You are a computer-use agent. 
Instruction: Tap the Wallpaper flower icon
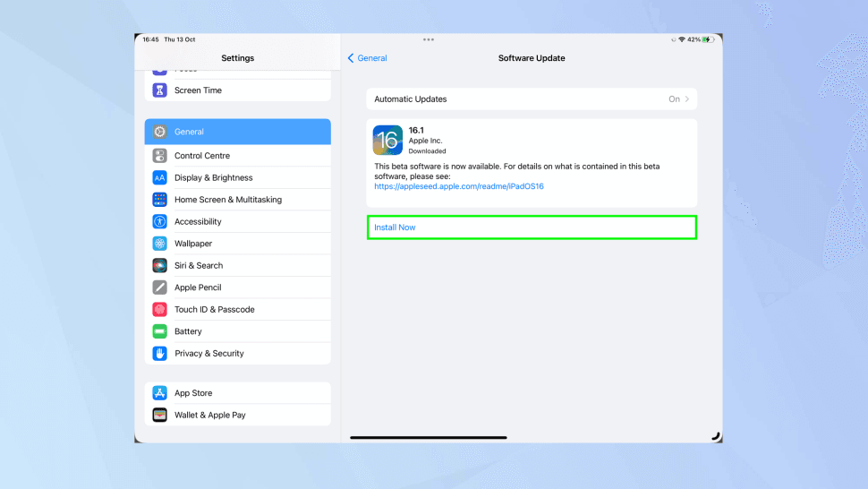[x=159, y=244]
